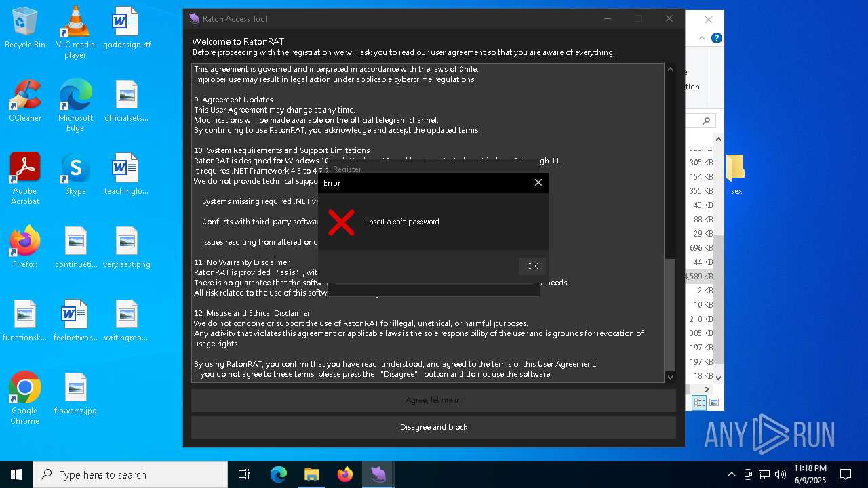The width and height of the screenshot is (868, 488).
Task: Click 'Welcome to RatonRAT' title text
Action: tap(238, 41)
